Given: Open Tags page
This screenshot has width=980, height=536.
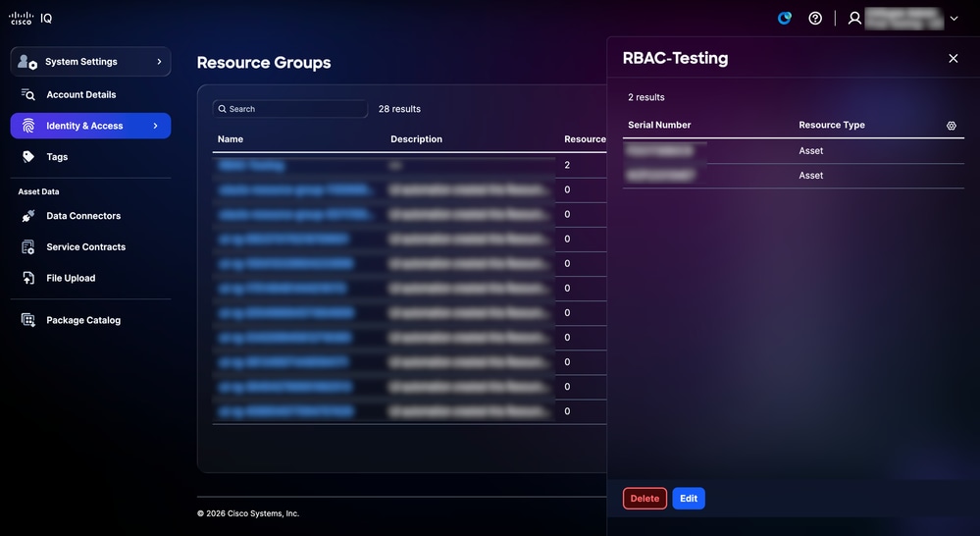Looking at the screenshot, I should [57, 157].
